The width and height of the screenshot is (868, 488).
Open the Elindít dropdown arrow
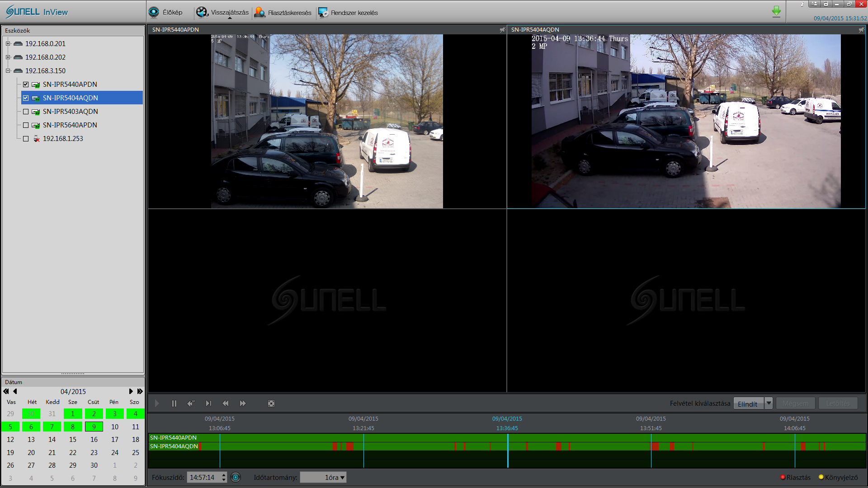click(769, 403)
